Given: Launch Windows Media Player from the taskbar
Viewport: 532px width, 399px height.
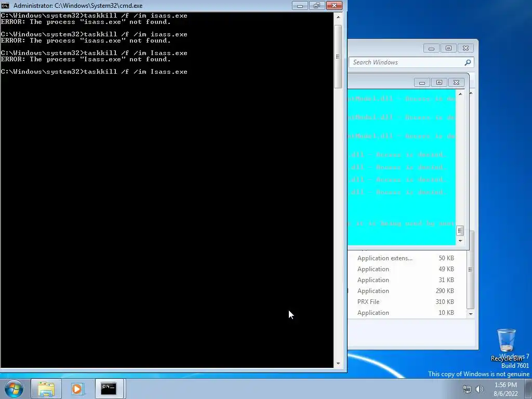Looking at the screenshot, I should pyautogui.click(x=77, y=389).
